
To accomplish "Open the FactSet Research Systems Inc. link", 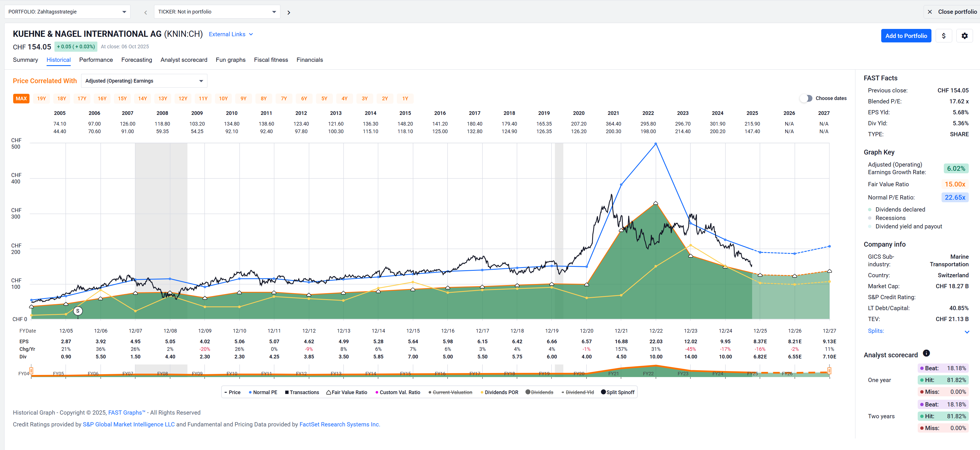I will (x=339, y=424).
